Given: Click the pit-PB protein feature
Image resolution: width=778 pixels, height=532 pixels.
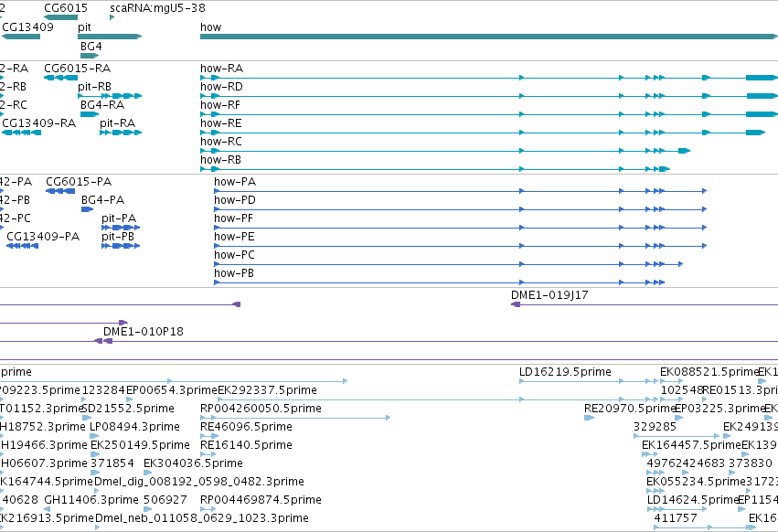Looking at the screenshot, I should point(121,246).
